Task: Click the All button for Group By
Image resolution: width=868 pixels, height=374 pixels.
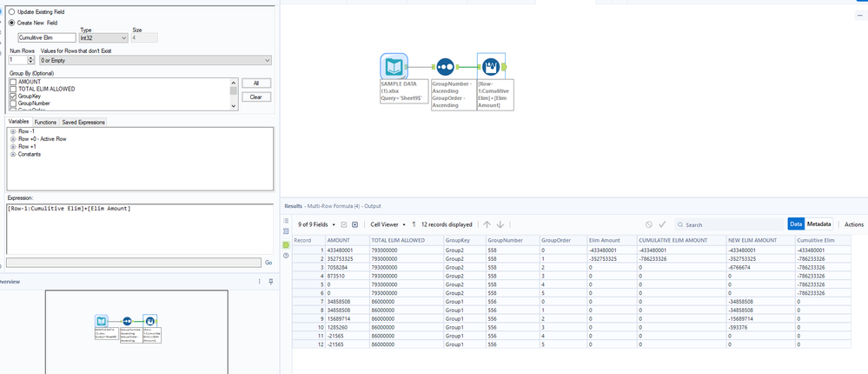Action: pyautogui.click(x=256, y=83)
